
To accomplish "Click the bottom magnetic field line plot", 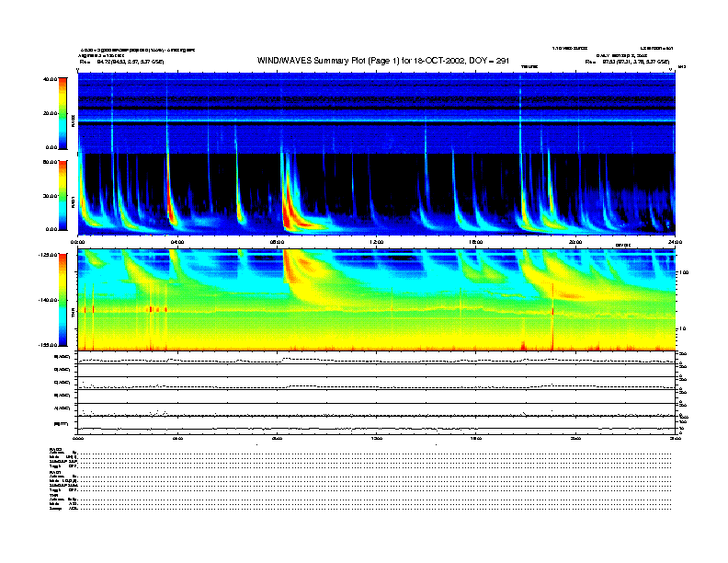I will 377,425.
